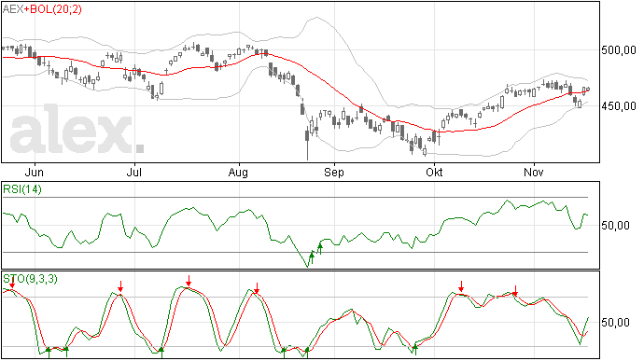Image resolution: width=644 pixels, height=361 pixels.
Task: Click the Aug month label
Action: [238, 172]
